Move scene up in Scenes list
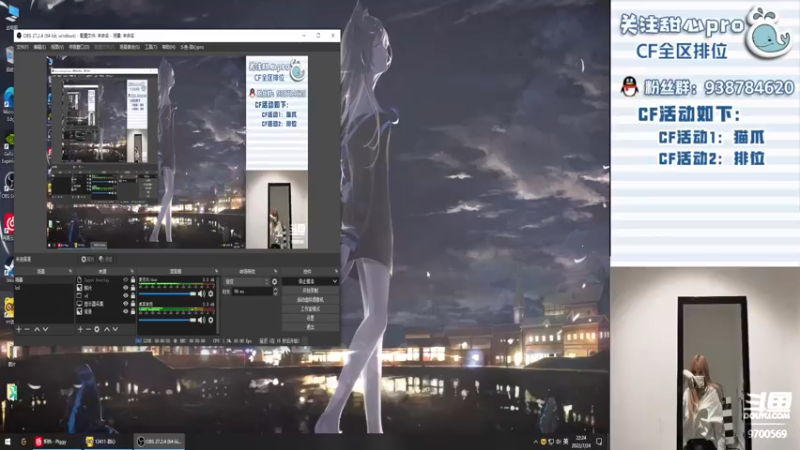The height and width of the screenshot is (450, 800). 37,330
